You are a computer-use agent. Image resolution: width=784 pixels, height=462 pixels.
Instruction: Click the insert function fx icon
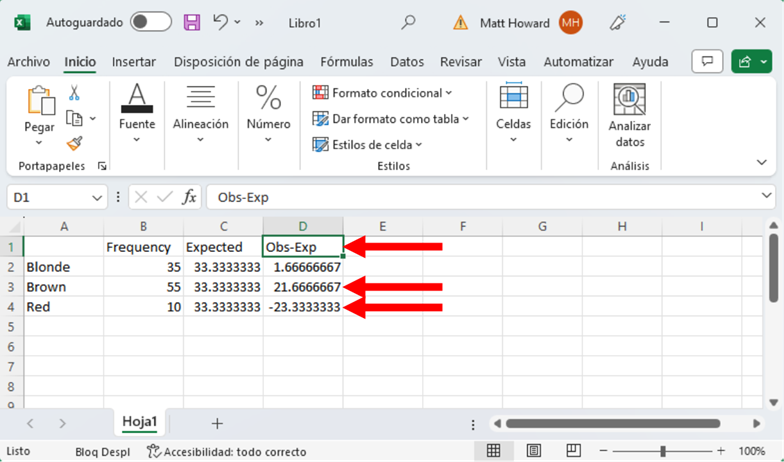point(189,197)
